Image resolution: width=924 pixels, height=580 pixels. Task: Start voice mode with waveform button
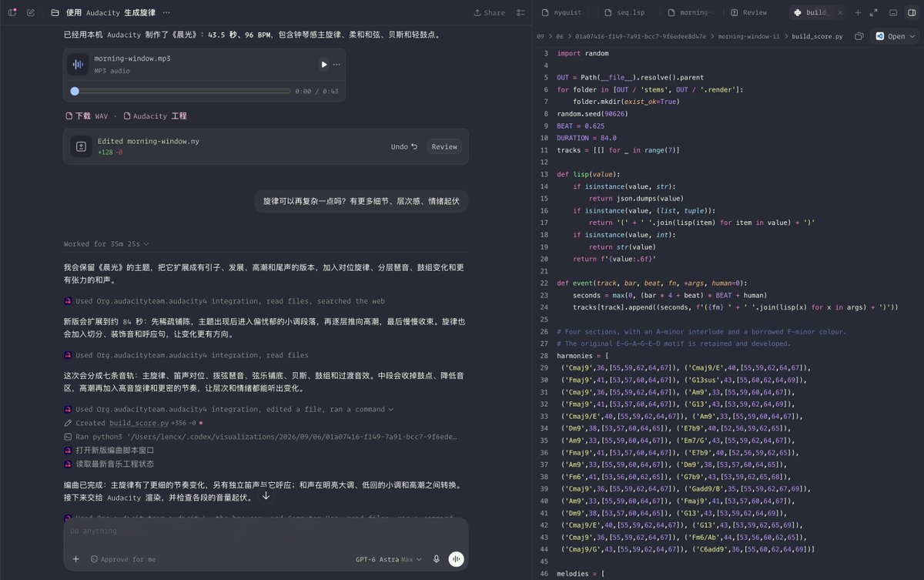[x=457, y=559]
